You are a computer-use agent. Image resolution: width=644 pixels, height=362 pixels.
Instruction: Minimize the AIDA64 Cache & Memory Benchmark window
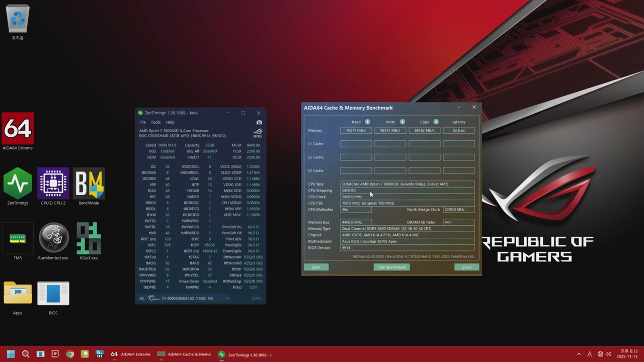coord(458,107)
